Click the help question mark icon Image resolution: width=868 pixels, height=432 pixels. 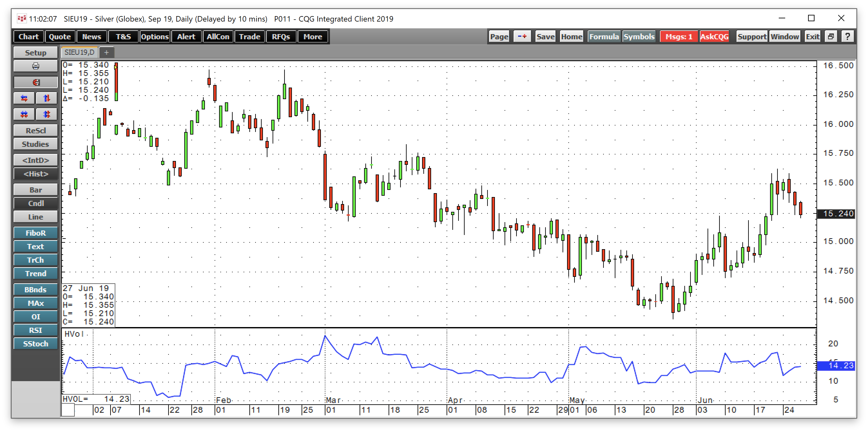coord(847,36)
